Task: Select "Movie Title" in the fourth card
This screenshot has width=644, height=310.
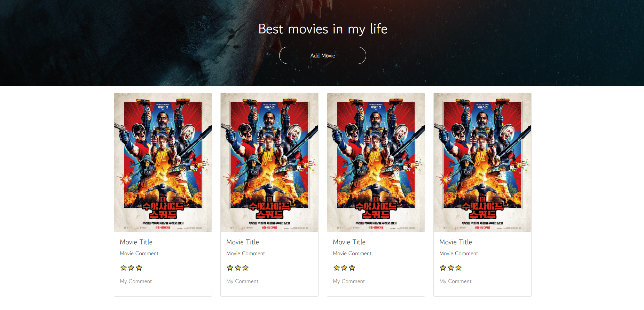Action: click(456, 242)
